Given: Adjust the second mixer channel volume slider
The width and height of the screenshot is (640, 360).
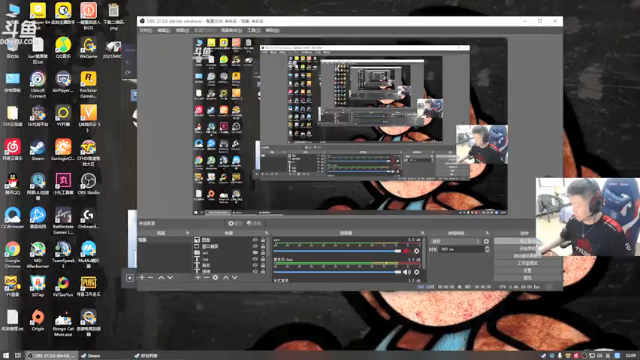Looking at the screenshot, I should (x=337, y=272).
